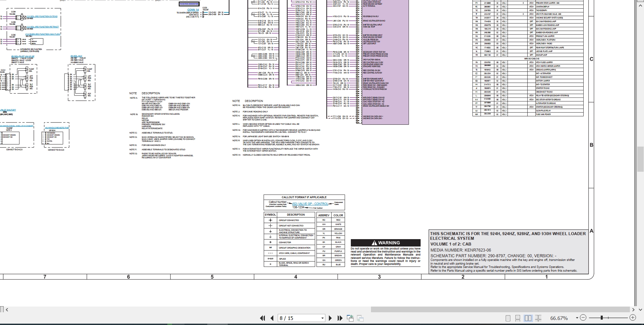Click the INTEGRATED 3RD FUNCTION label
Screen dimensions: 644x325
pos(31,49)
